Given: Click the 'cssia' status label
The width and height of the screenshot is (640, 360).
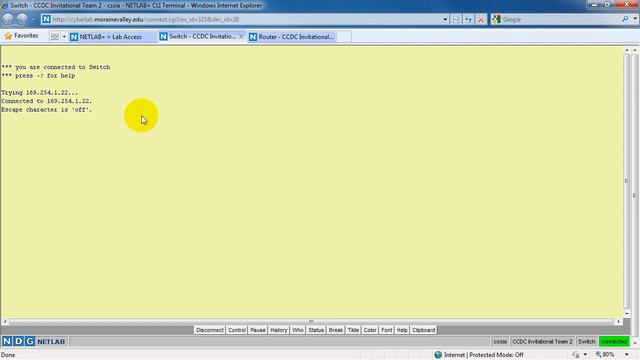Looking at the screenshot, I should click(x=500, y=341).
